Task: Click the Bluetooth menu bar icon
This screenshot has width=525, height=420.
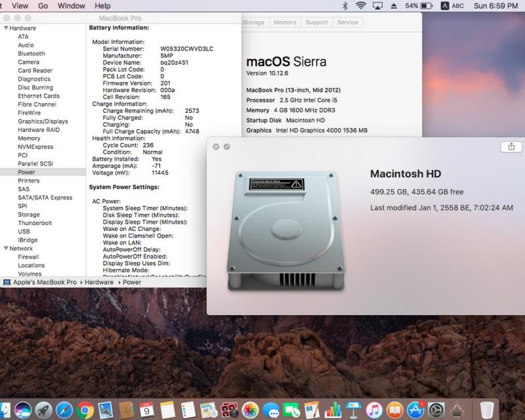Action: click(345, 6)
